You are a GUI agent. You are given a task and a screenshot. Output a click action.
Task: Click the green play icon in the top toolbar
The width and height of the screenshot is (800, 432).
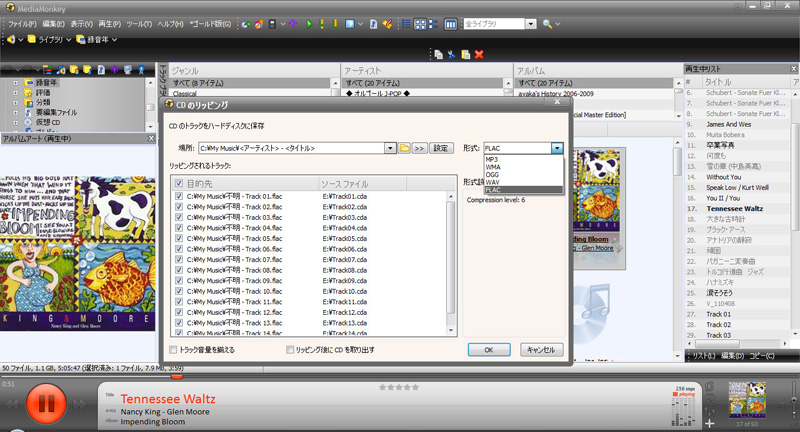[x=309, y=23]
